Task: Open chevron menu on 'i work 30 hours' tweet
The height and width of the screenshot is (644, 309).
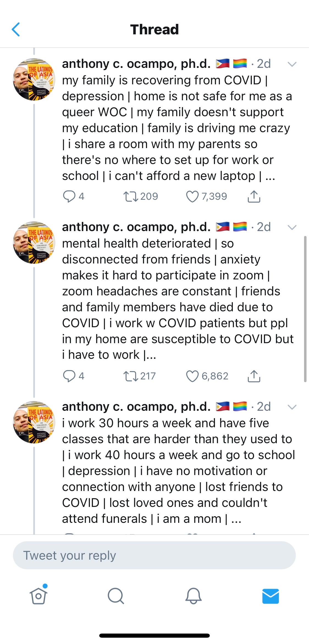Action: pyautogui.click(x=292, y=407)
